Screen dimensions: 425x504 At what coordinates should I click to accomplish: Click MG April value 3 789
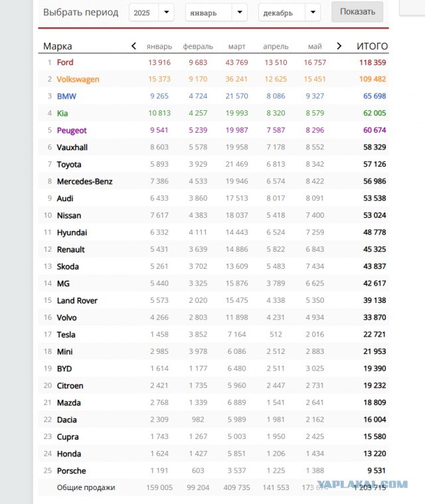coord(276,284)
